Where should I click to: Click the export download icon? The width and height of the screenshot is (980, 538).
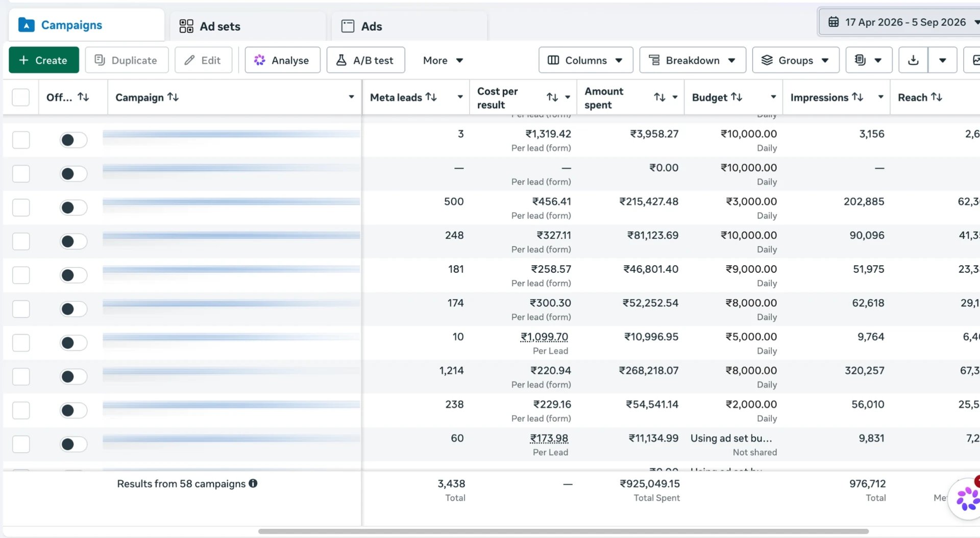pyautogui.click(x=913, y=60)
